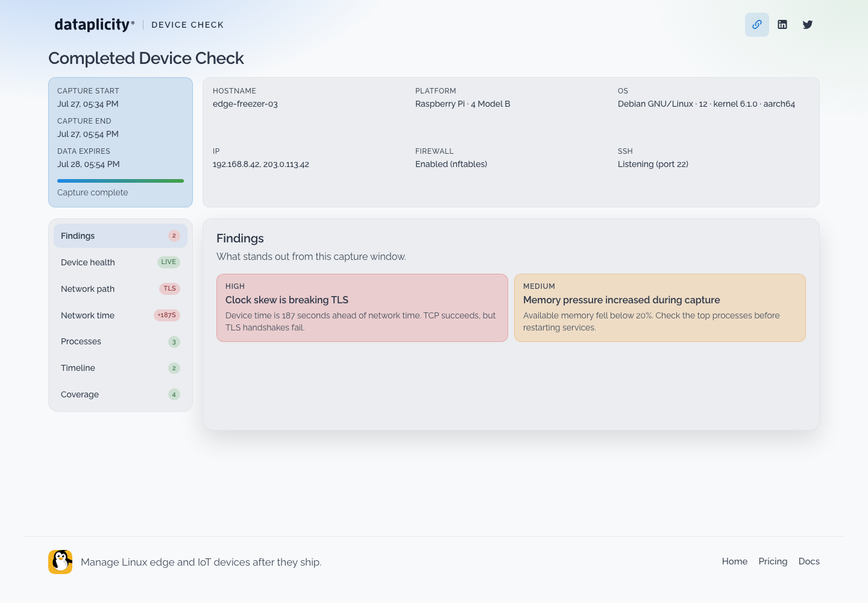Click the 4 count badge on Coverage

click(x=174, y=394)
